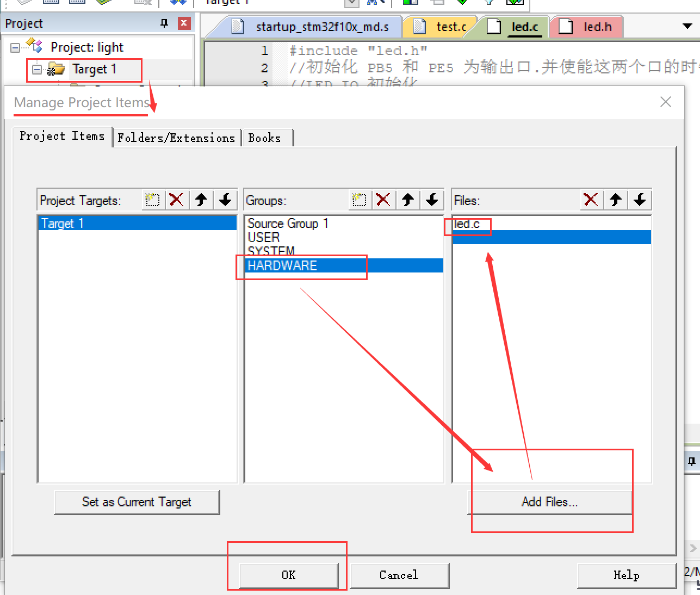This screenshot has width=700, height=595.
Task: Delete the selected file
Action: point(591,200)
